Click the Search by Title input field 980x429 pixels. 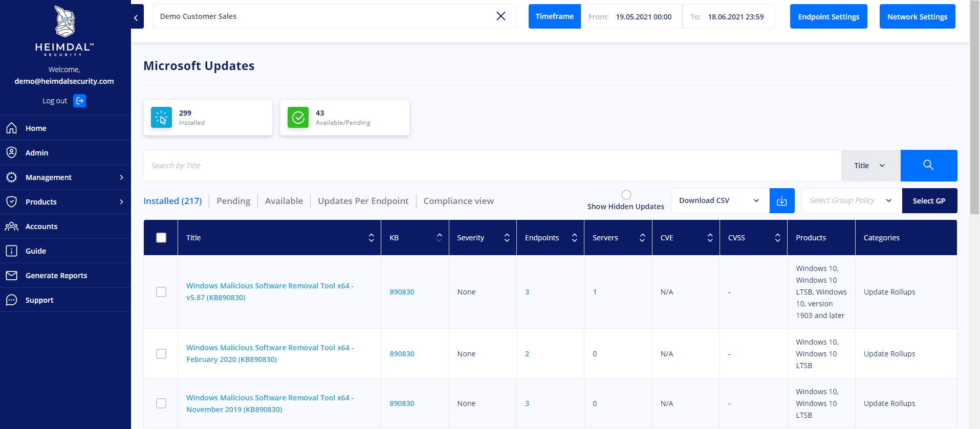(x=492, y=166)
